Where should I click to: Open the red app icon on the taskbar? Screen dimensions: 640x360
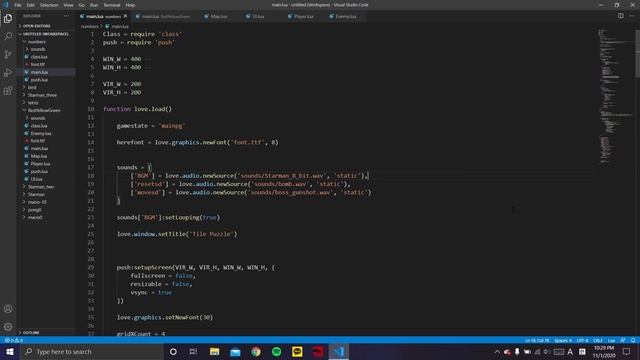(318, 351)
